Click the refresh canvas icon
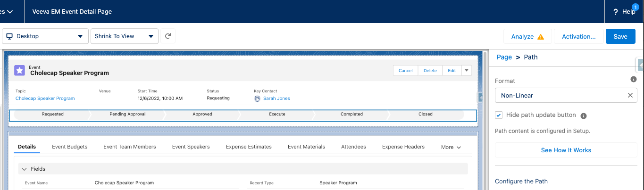Viewport: 644px width, 190px height. [x=168, y=36]
